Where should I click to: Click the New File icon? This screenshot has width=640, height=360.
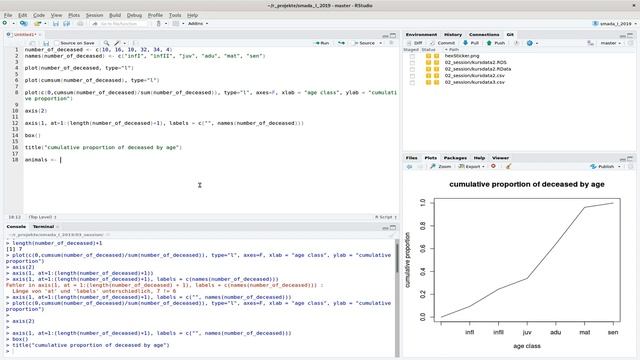pos(5,23)
